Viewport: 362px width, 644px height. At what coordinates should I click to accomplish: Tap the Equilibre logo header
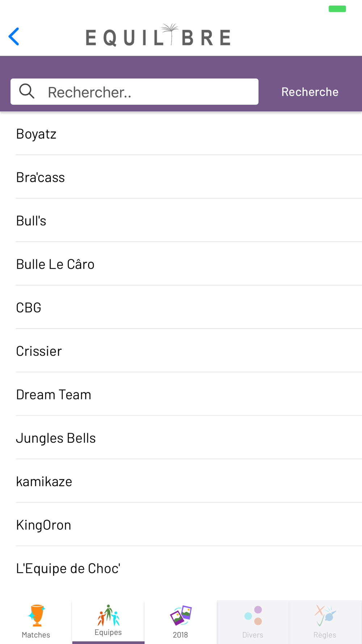point(158,36)
